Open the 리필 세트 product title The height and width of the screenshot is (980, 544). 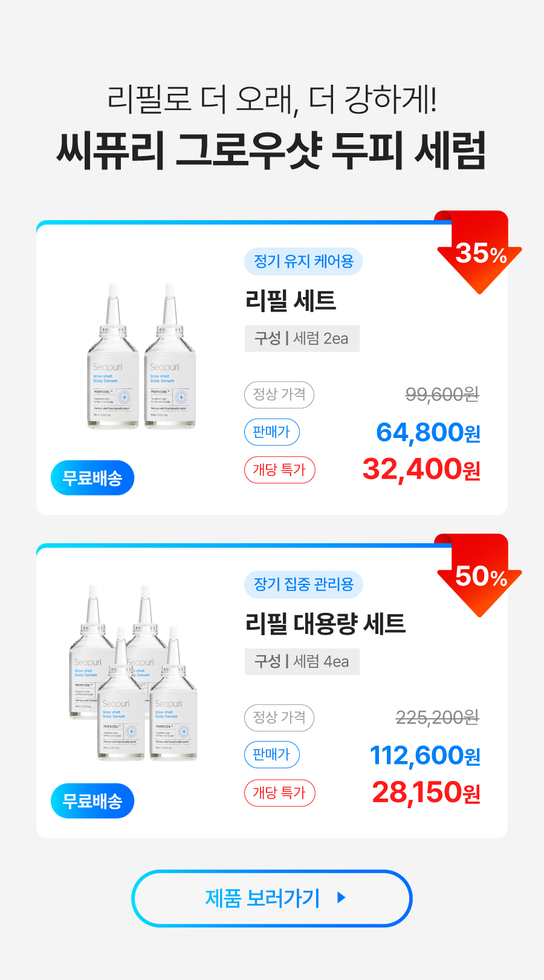(291, 301)
